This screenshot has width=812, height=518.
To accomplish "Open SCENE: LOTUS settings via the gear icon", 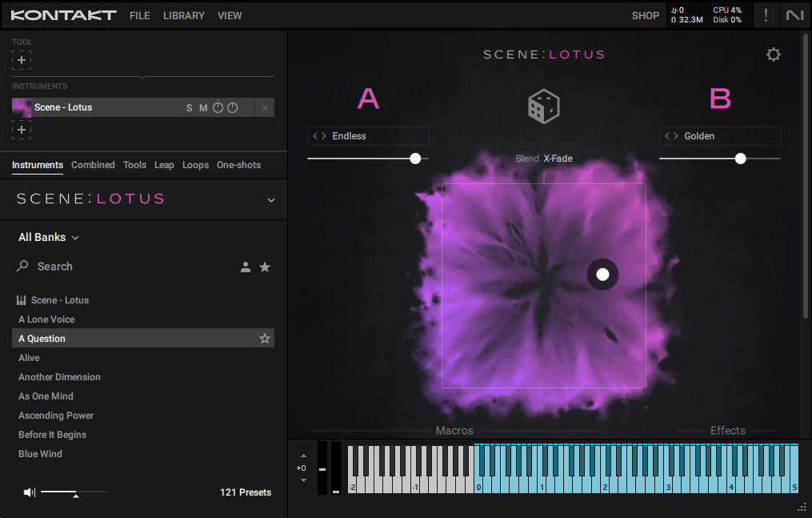I will (773, 54).
